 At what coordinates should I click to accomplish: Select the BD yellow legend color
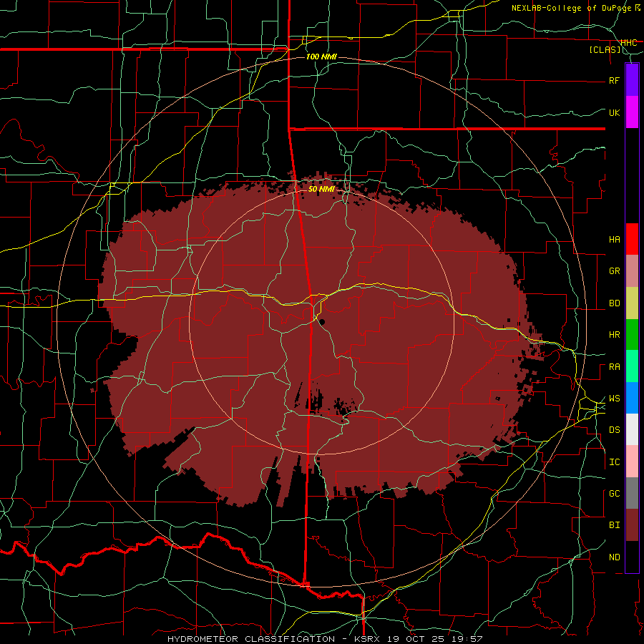pos(632,303)
